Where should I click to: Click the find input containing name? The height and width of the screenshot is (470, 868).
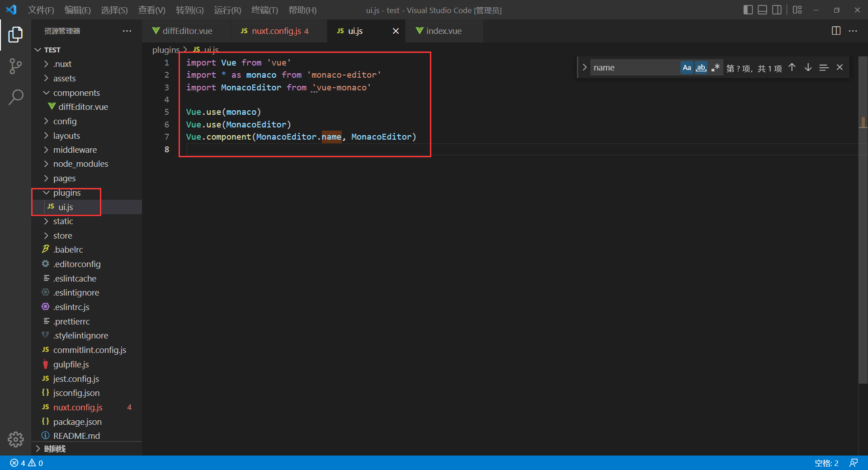pyautogui.click(x=634, y=68)
